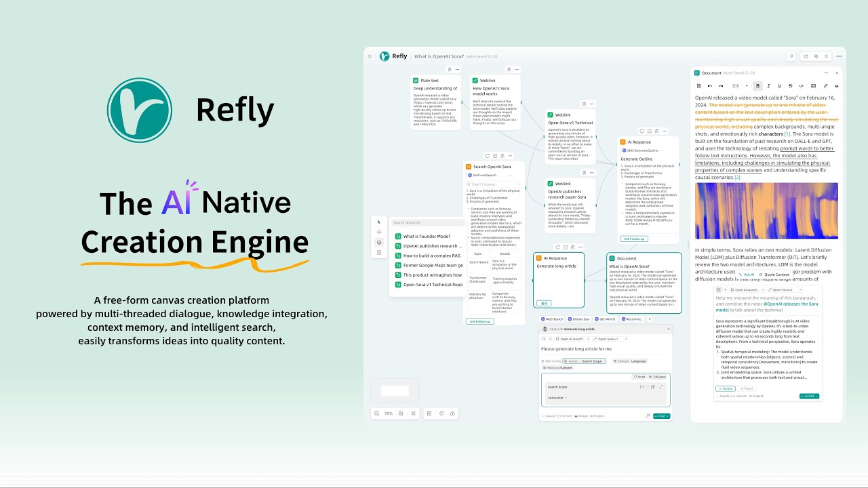The image size is (868, 488).
Task: Click the Medium Platform config chip
Action: click(558, 367)
